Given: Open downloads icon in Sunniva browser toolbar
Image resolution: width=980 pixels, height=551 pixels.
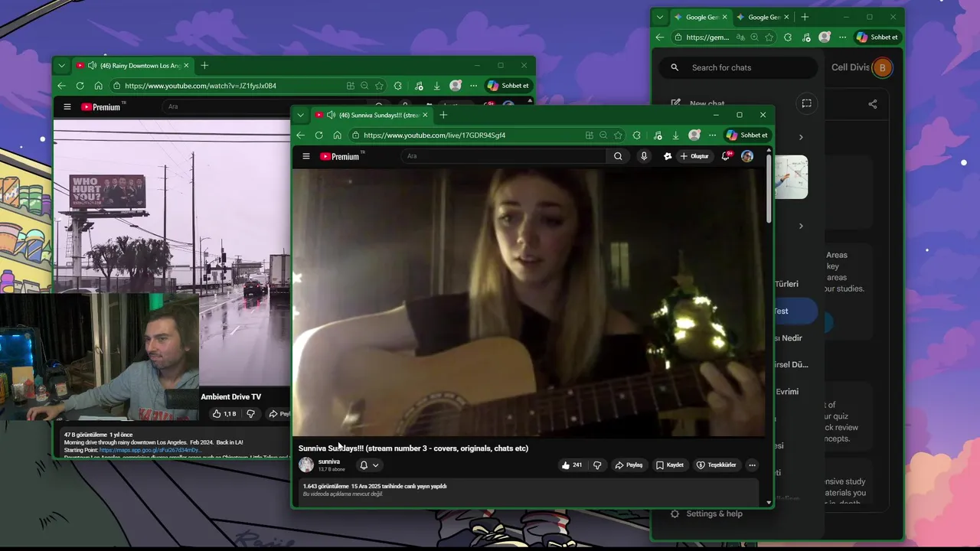Looking at the screenshot, I should coord(675,135).
